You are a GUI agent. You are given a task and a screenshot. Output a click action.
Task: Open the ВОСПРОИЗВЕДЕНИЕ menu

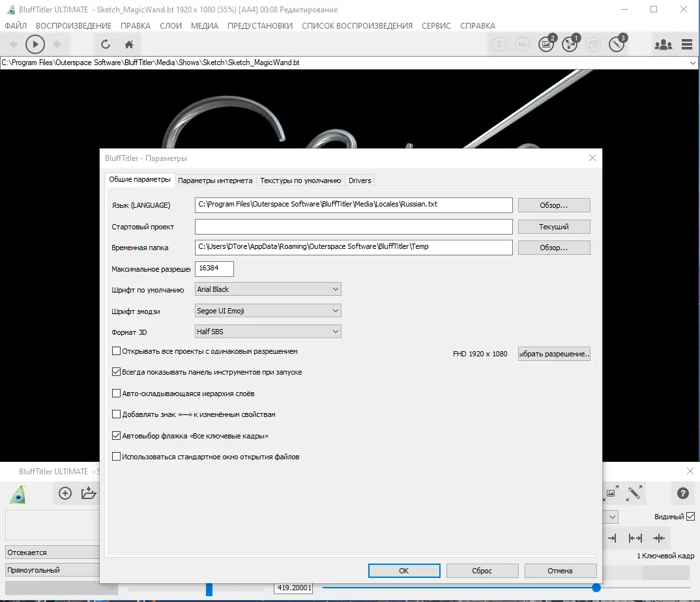[74, 26]
